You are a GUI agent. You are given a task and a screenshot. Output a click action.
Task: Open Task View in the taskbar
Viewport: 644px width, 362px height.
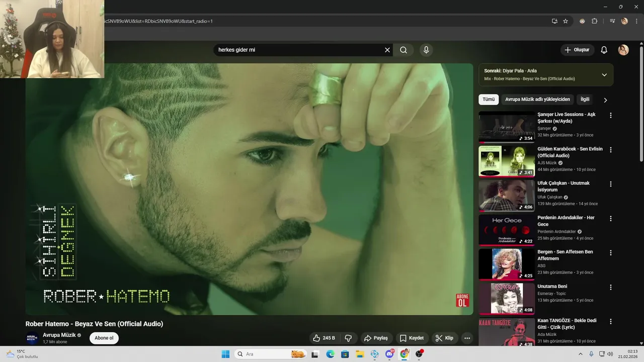[x=315, y=354]
